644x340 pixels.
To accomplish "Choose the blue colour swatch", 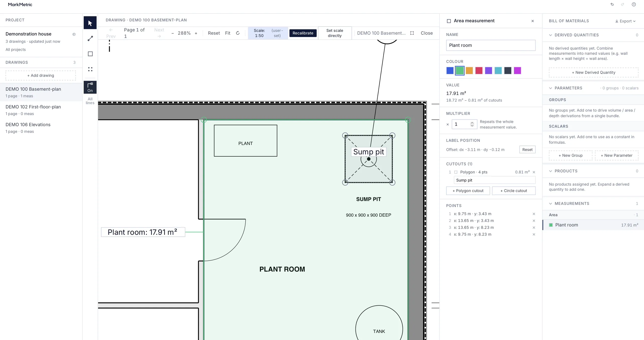I will tap(450, 71).
